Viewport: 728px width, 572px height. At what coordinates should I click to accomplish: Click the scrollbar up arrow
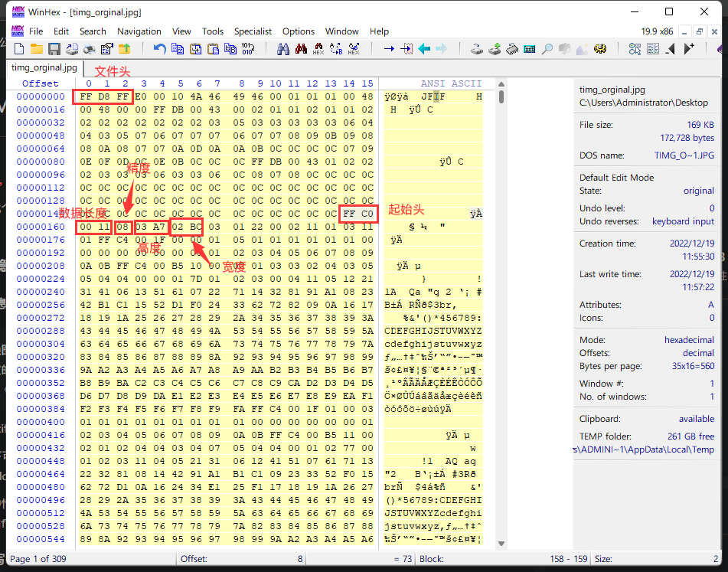pyautogui.click(x=501, y=84)
